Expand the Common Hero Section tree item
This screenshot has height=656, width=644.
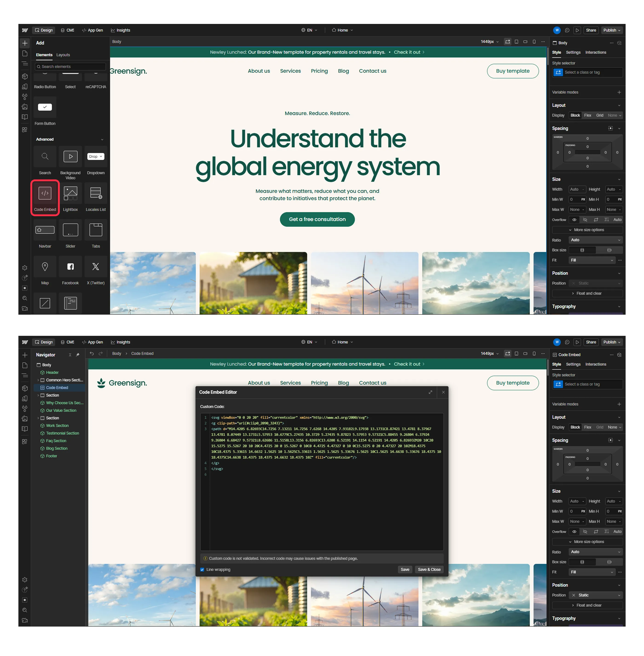(38, 380)
